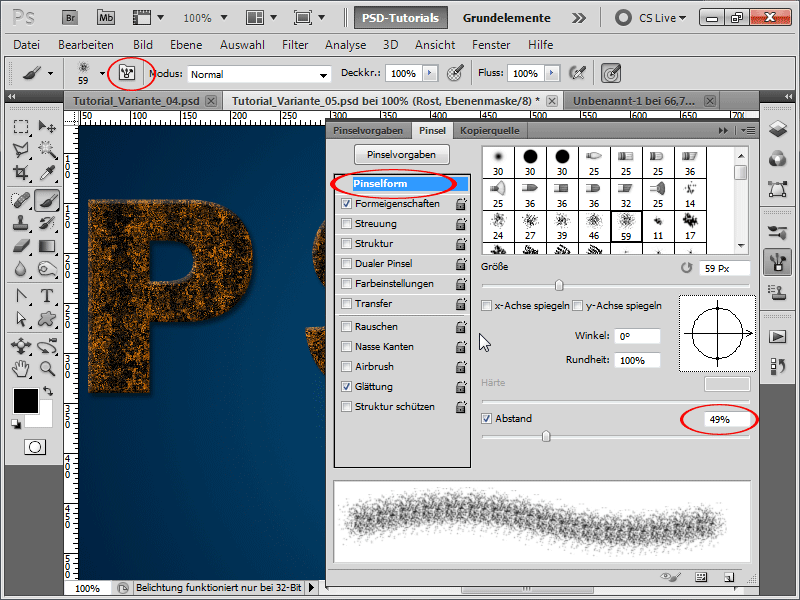
Task: Check x-Achse spiegeln
Action: click(x=486, y=305)
